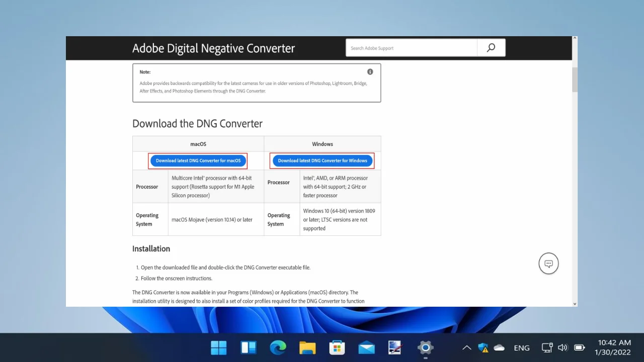Launch Microsoft Edge from the taskbar

coord(278,347)
